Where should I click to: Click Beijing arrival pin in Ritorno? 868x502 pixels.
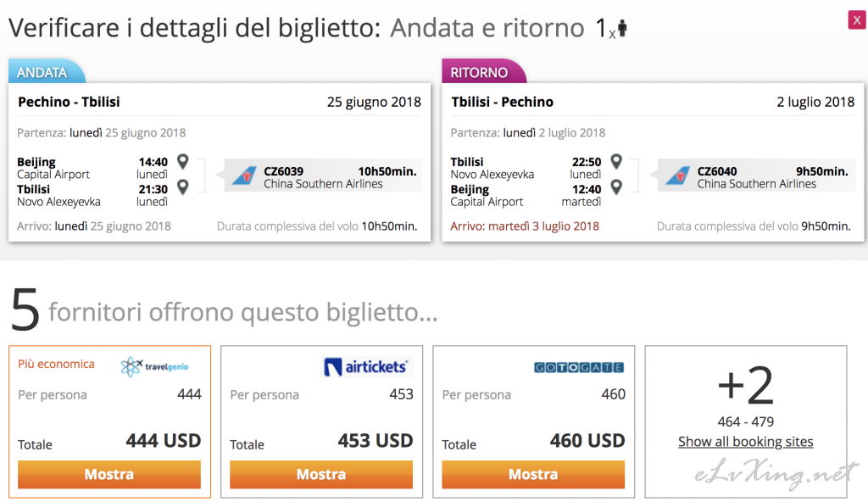[x=616, y=187]
